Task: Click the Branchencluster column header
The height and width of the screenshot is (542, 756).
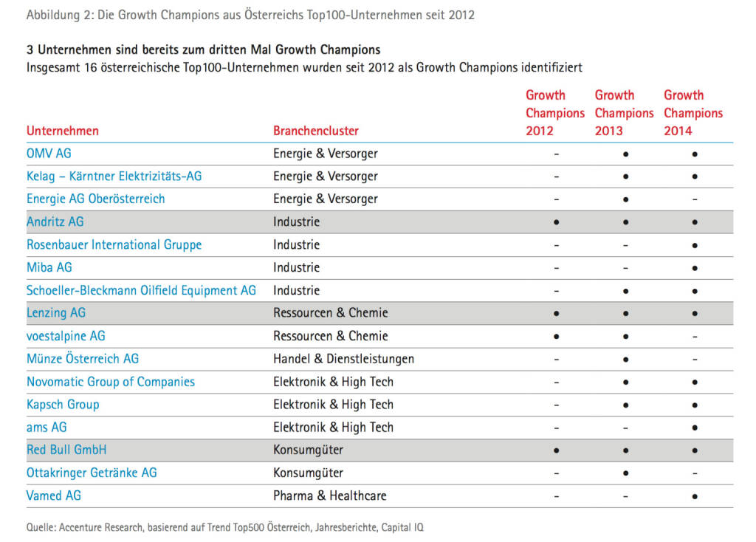Action: [x=316, y=131]
